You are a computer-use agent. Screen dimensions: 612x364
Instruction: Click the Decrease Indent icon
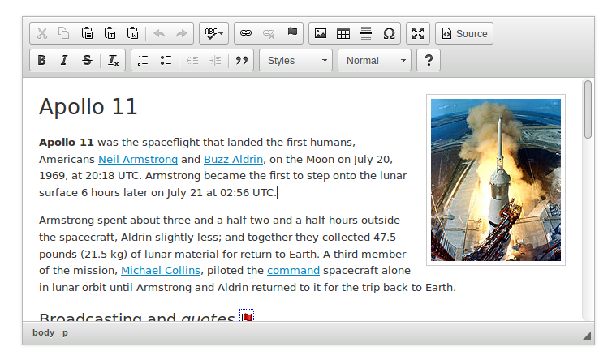192,61
